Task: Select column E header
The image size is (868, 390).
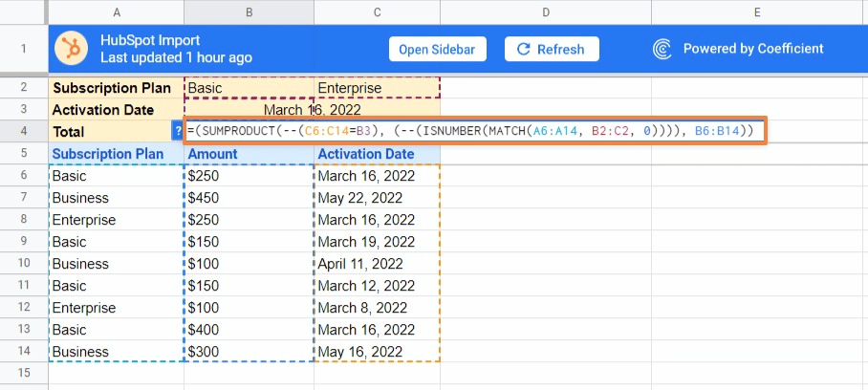Action: pyautogui.click(x=757, y=11)
